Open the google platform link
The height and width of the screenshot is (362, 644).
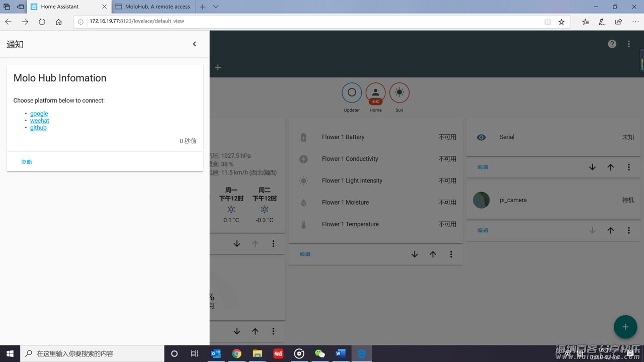(39, 114)
